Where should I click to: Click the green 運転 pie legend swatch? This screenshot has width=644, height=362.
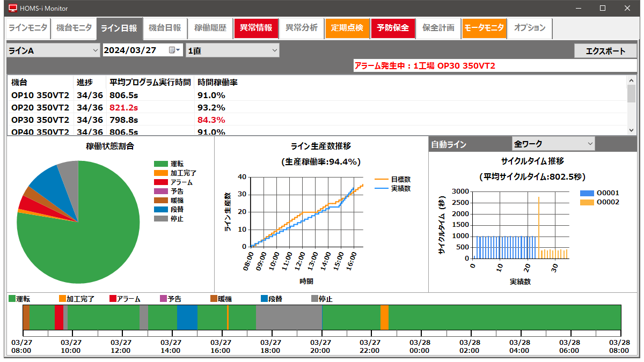pos(160,164)
